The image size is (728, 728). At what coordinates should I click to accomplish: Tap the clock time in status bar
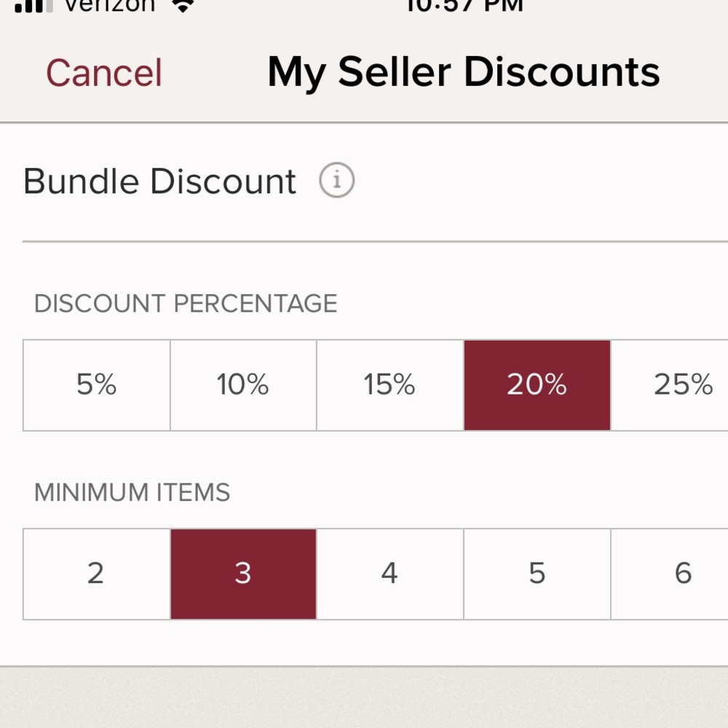464,6
